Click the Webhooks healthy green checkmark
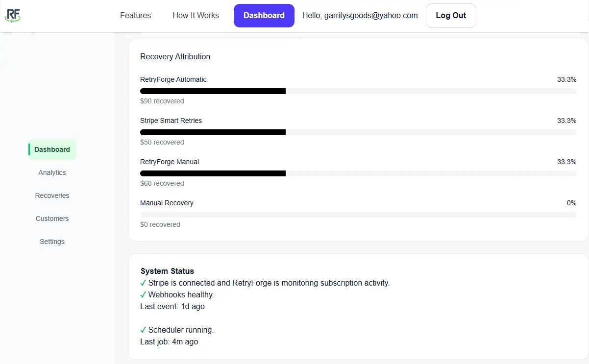The height and width of the screenshot is (364, 589). point(143,295)
